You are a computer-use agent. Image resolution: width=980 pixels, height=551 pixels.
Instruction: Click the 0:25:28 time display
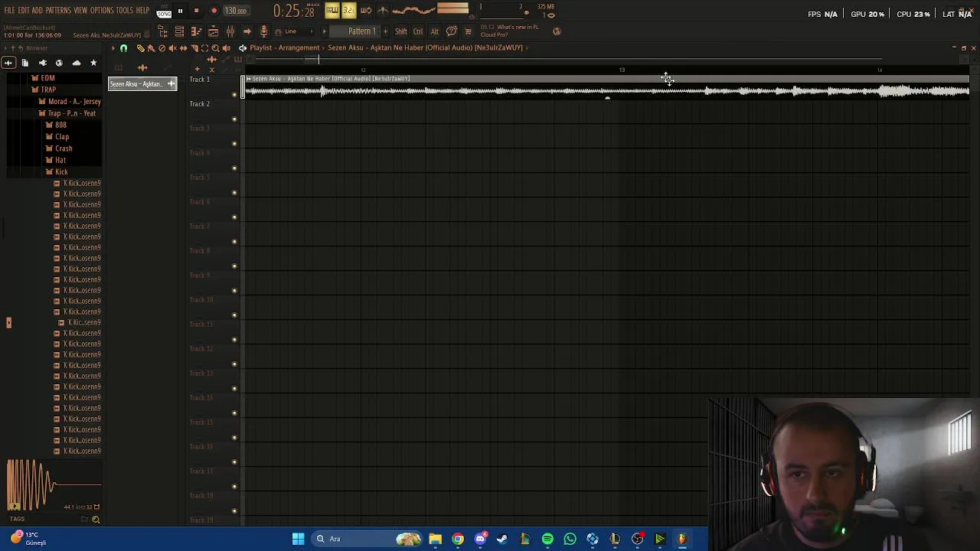(x=294, y=11)
